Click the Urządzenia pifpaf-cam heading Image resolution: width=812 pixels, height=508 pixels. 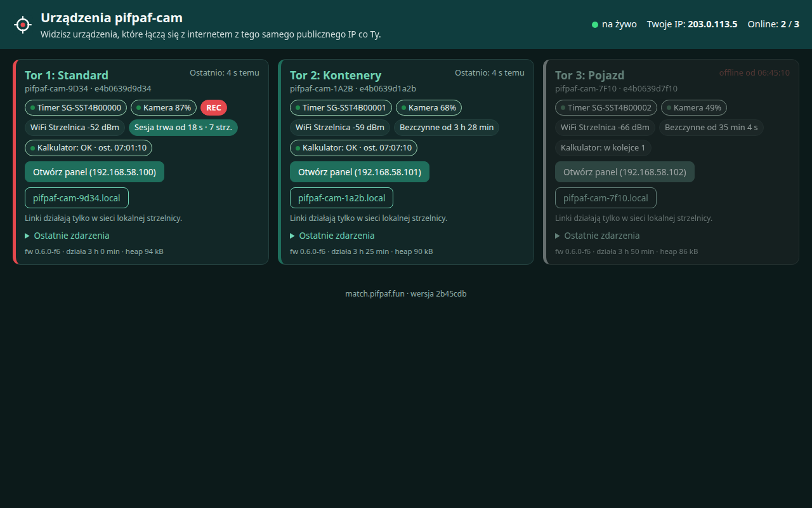(x=112, y=18)
